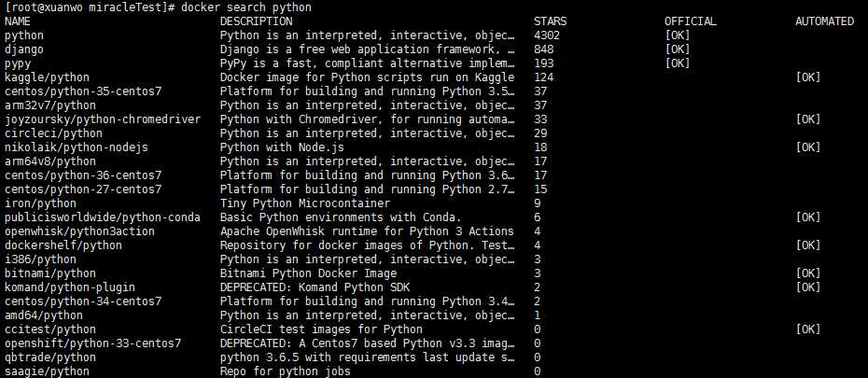The width and height of the screenshot is (868, 378).
Task: Click the typed command 'docker search python'
Action: click(x=246, y=7)
